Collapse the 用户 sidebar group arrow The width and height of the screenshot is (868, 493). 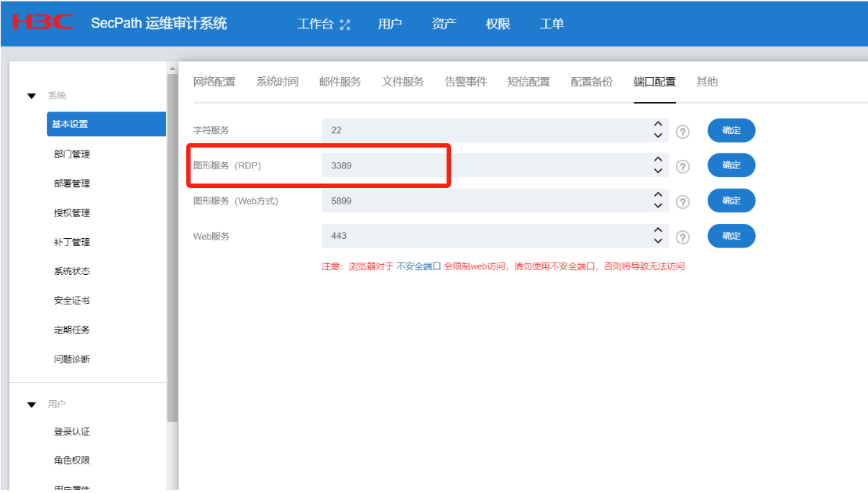[x=31, y=405]
